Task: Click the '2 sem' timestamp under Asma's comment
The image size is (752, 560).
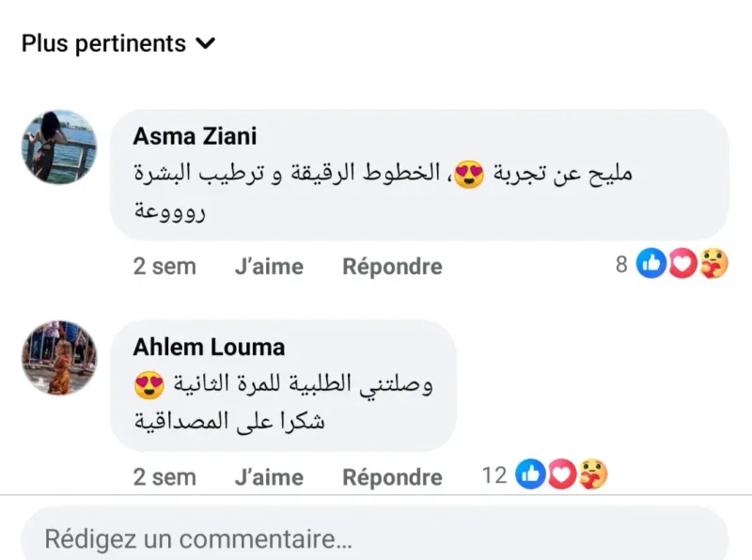Action: pos(164,267)
